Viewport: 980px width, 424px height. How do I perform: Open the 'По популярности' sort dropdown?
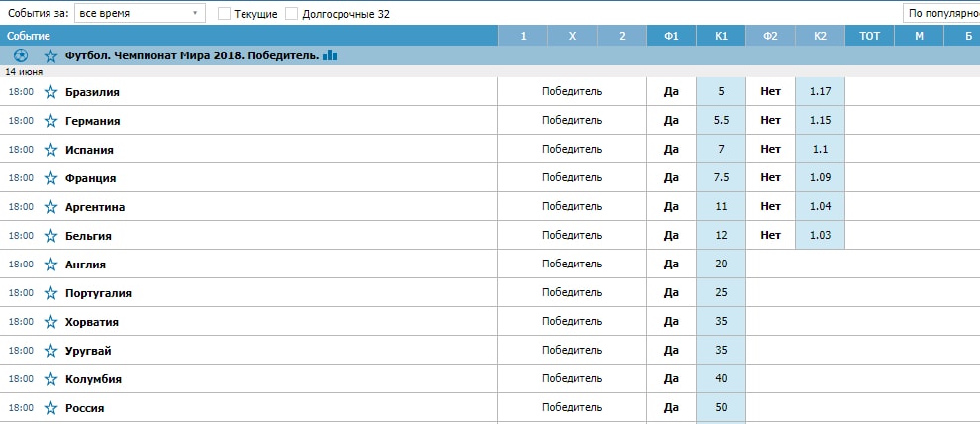[940, 14]
